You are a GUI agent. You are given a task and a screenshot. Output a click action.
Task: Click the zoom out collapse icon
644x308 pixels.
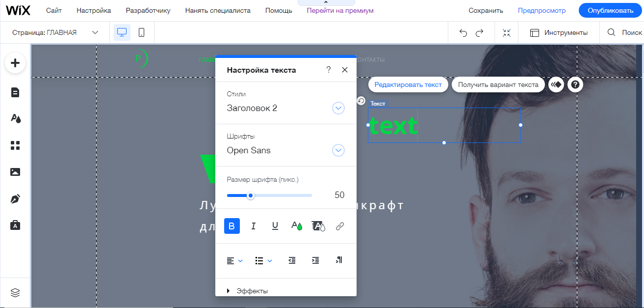pyautogui.click(x=507, y=32)
